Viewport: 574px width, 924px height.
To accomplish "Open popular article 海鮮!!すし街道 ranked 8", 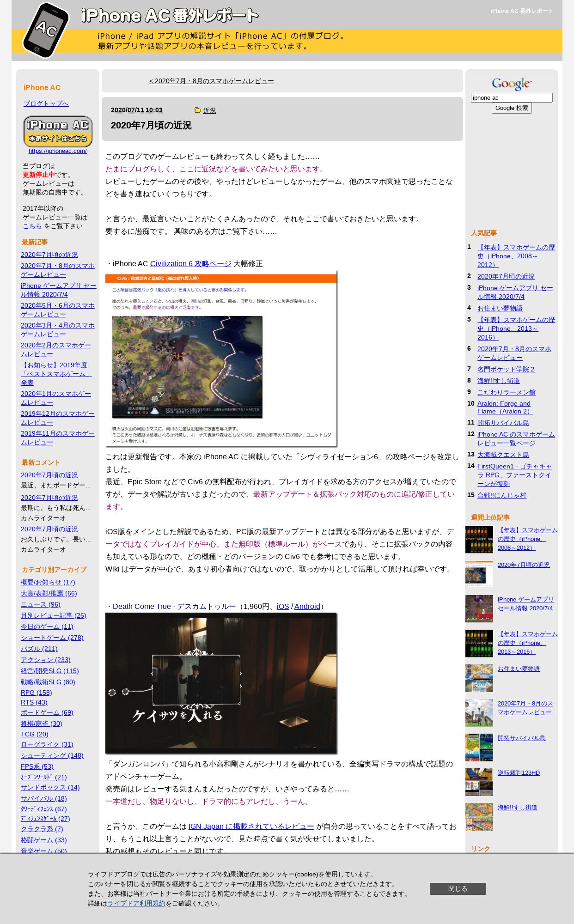I will (498, 381).
